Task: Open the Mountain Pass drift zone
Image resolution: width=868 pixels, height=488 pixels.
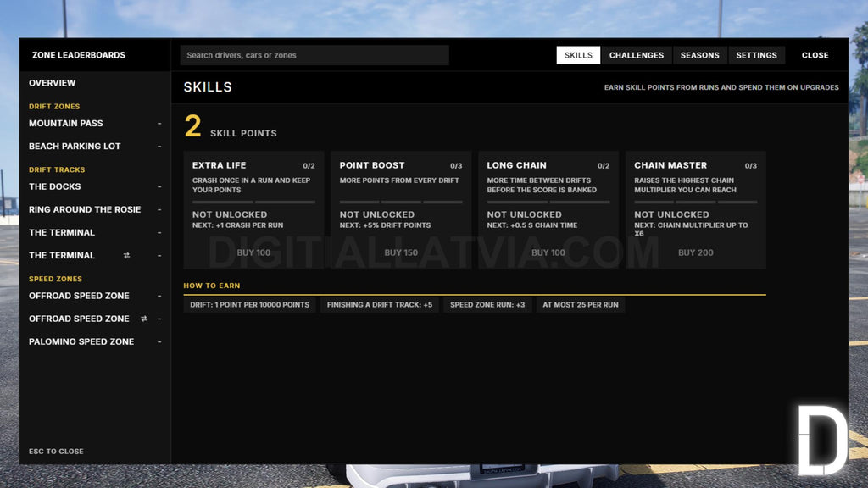Action: (95, 124)
